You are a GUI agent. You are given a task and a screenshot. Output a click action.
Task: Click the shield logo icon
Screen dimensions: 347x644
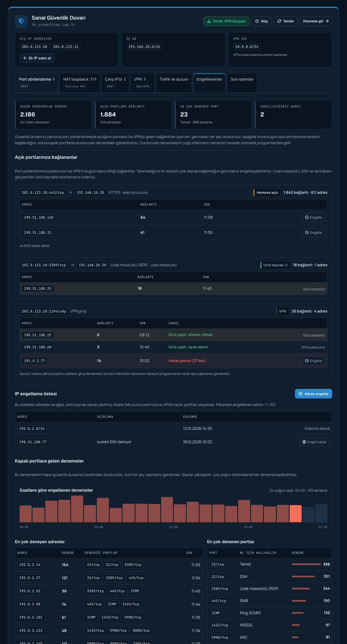pyautogui.click(x=21, y=21)
